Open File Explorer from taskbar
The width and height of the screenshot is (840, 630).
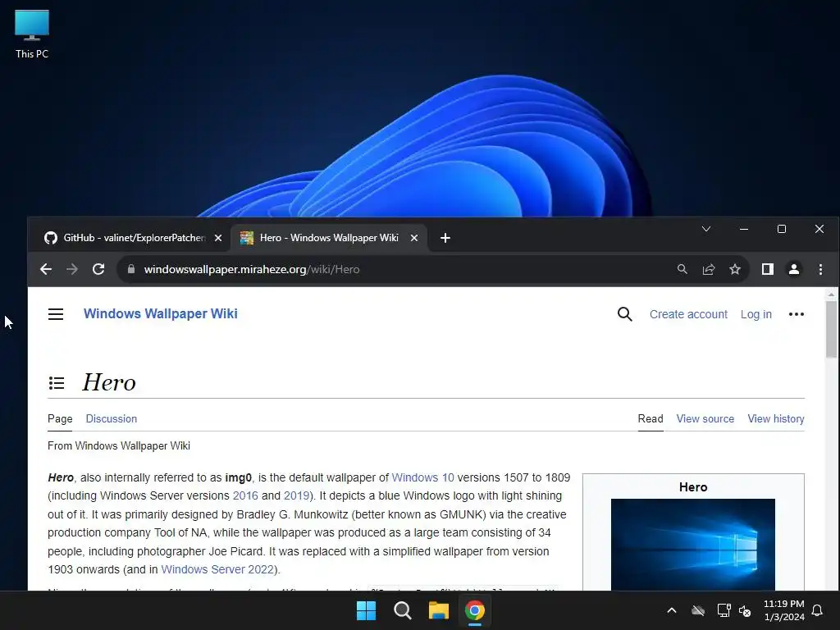click(x=439, y=610)
